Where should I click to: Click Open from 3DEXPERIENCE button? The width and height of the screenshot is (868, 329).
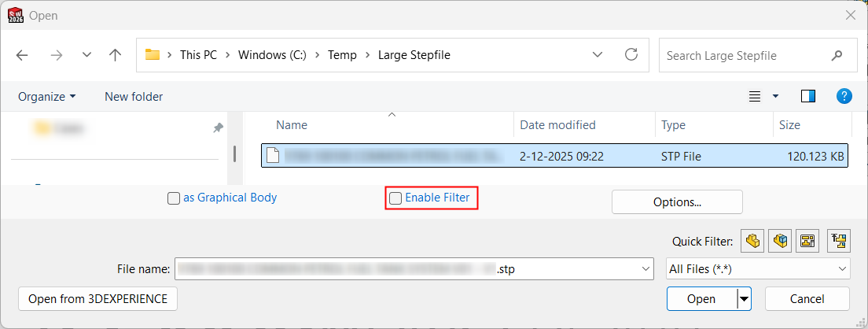click(97, 299)
